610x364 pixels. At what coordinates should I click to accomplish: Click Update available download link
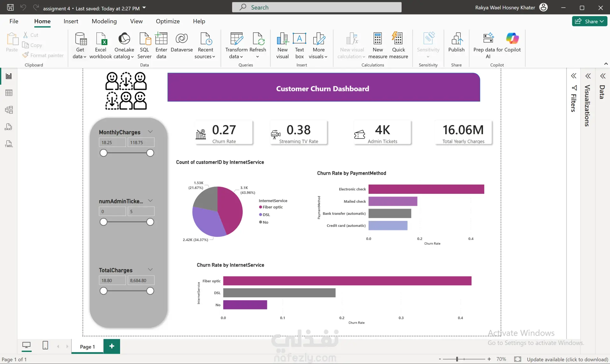point(567,359)
